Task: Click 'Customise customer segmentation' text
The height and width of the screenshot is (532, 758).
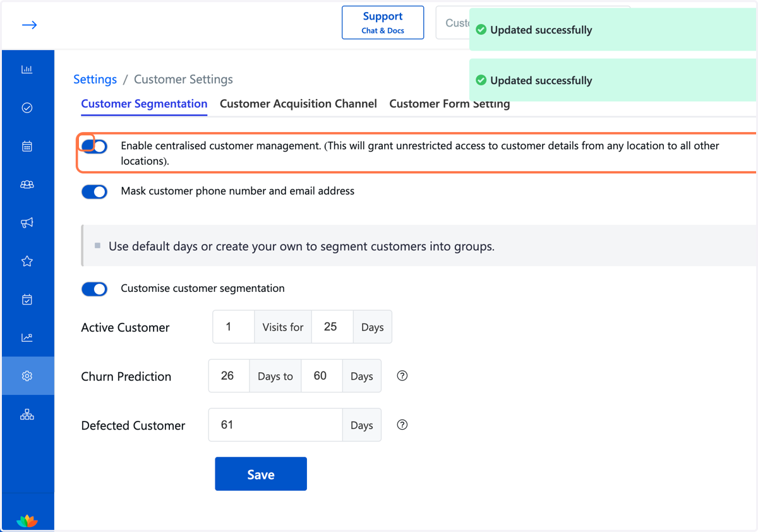Action: coord(203,288)
